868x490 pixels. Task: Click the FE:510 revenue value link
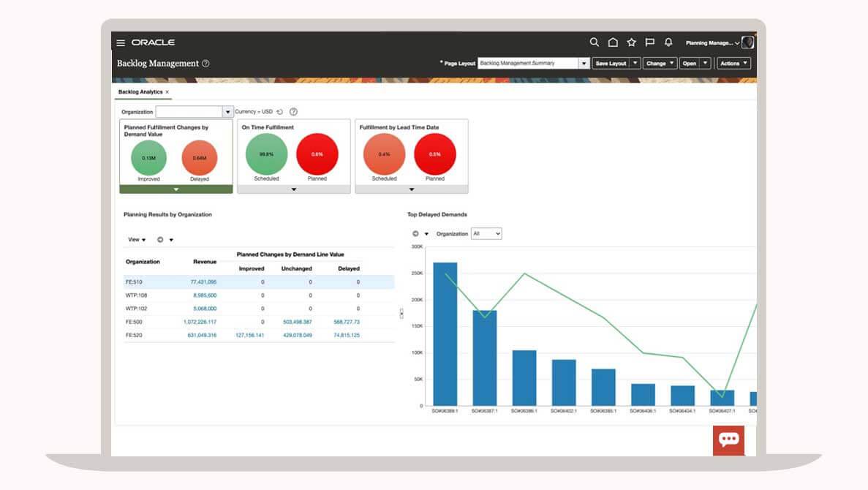pos(203,282)
